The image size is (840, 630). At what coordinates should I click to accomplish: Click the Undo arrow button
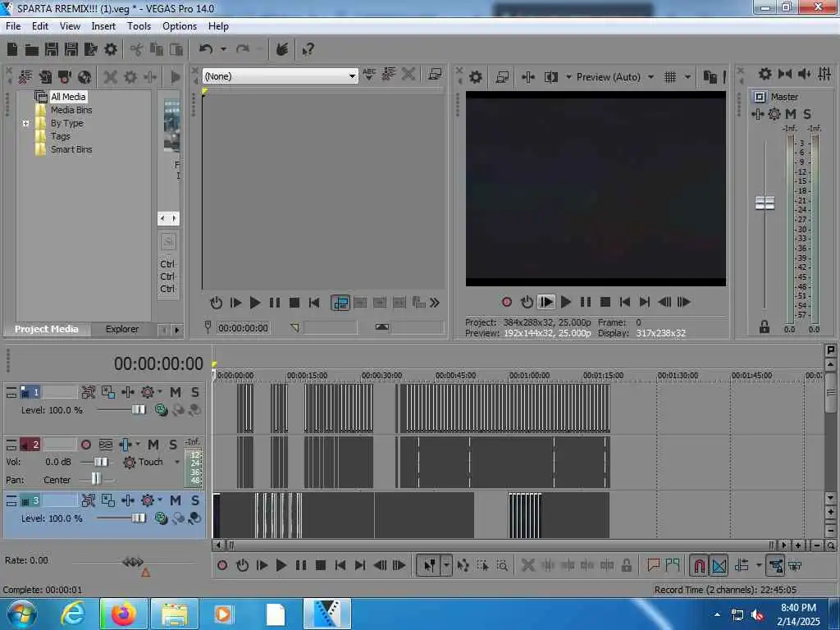[x=206, y=49]
